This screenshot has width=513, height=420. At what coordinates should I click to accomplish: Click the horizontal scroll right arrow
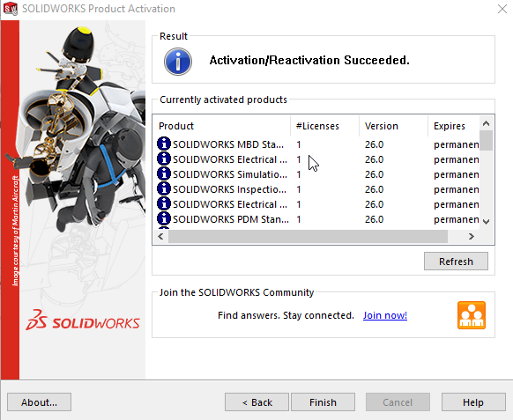click(x=471, y=236)
